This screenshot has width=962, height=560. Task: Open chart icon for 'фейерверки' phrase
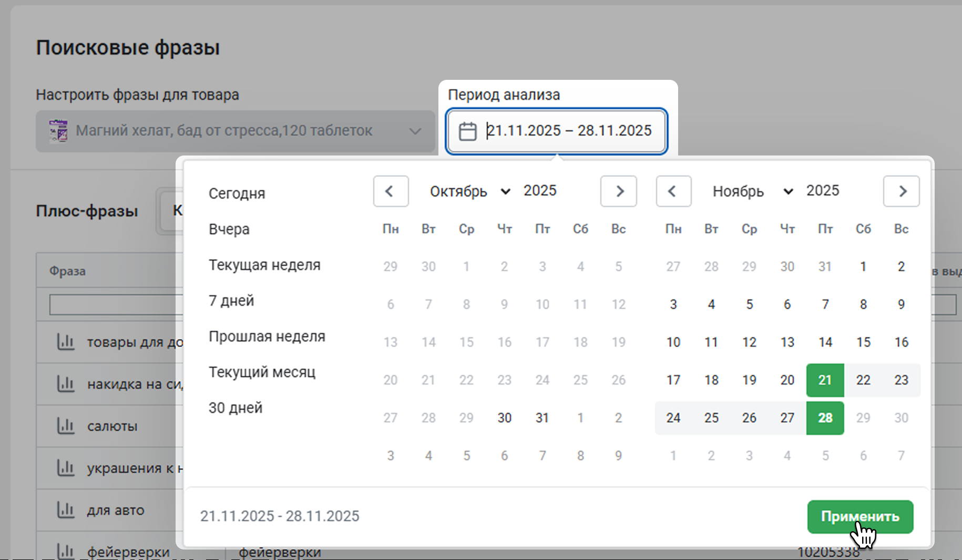click(x=66, y=551)
